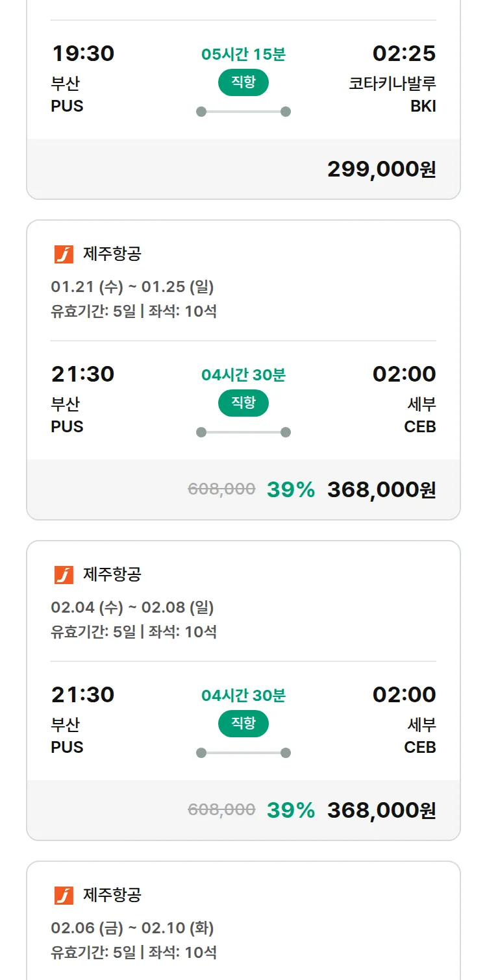Tap 직항 badge on 01.21 Cebu flight
The image size is (487, 980).
coord(243,403)
